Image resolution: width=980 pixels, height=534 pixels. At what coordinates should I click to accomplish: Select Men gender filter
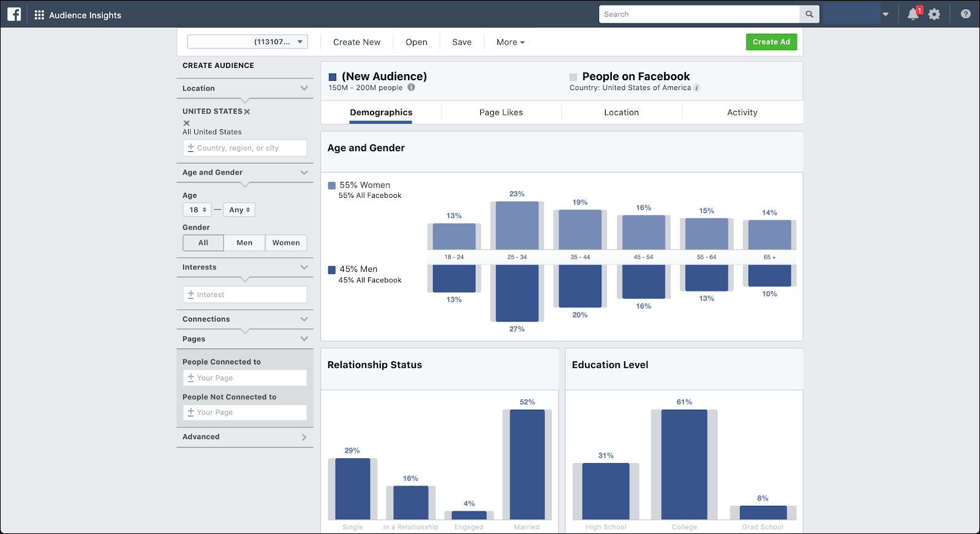pos(244,243)
